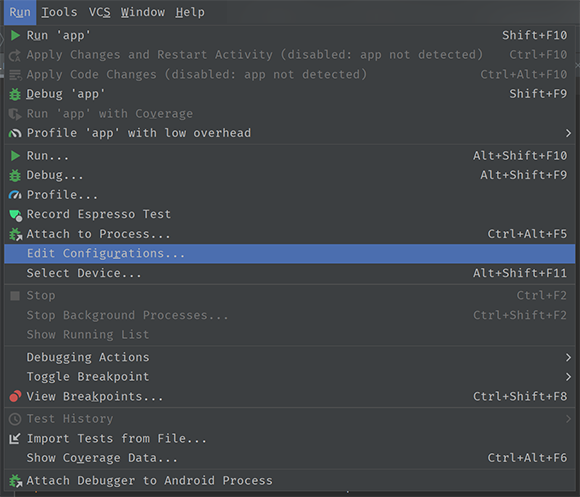Click the blue Profile... gauge icon
Viewport: 580px width, 497px height.
pos(15,195)
